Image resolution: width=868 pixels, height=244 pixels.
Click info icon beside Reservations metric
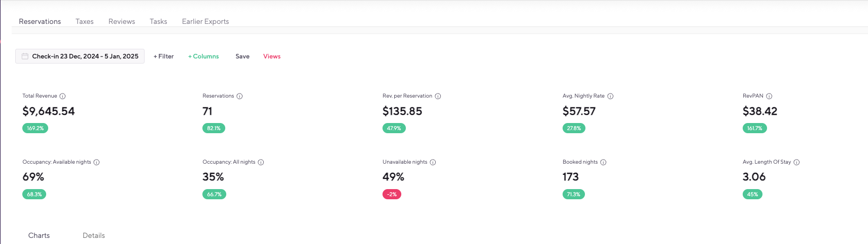tap(239, 96)
